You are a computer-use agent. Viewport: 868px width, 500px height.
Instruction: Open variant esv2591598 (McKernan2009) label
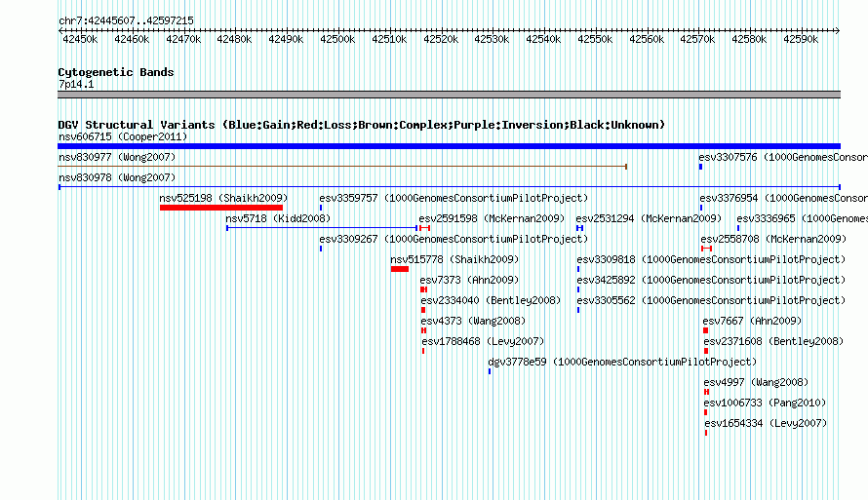point(492,218)
